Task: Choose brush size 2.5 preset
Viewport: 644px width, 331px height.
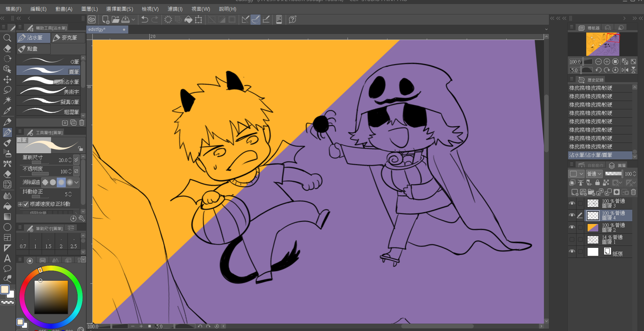Action: 74,242
